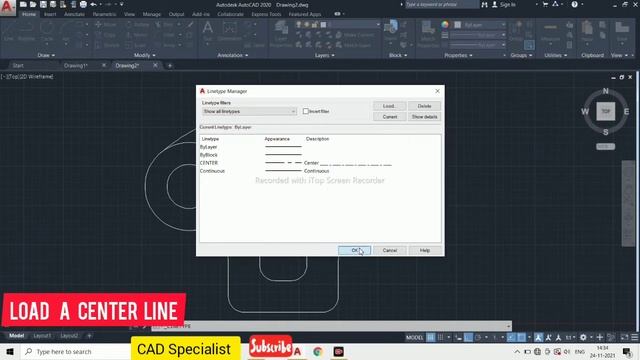Image resolution: width=640 pixels, height=360 pixels.
Task: Expand the Groups panel
Action: [x=521, y=55]
